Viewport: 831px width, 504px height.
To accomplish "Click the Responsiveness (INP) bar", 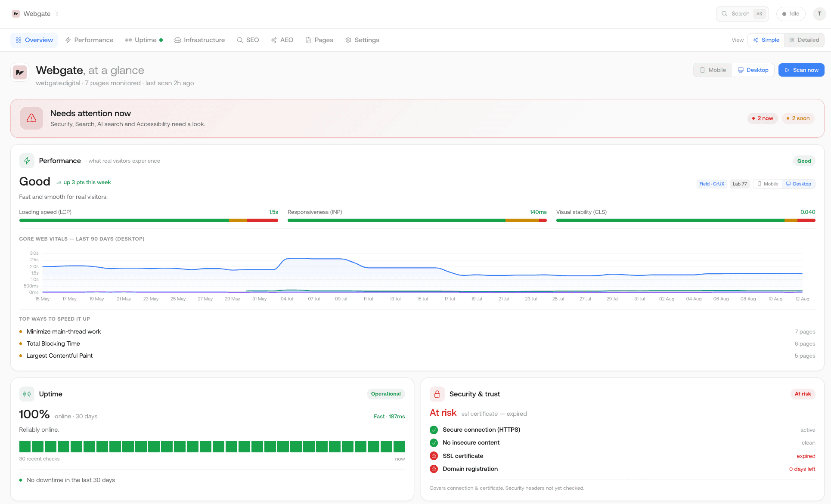I will coord(417,220).
